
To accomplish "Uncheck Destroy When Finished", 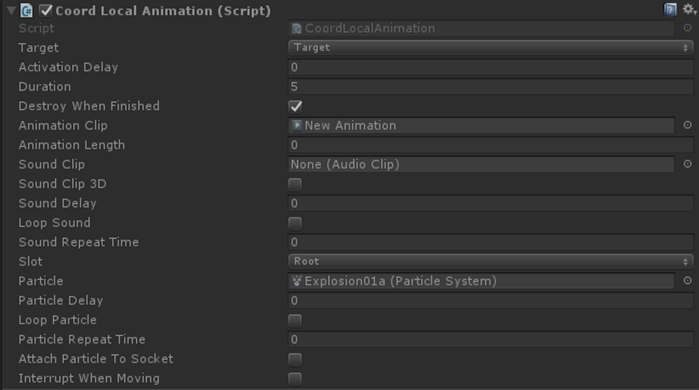I will point(295,106).
